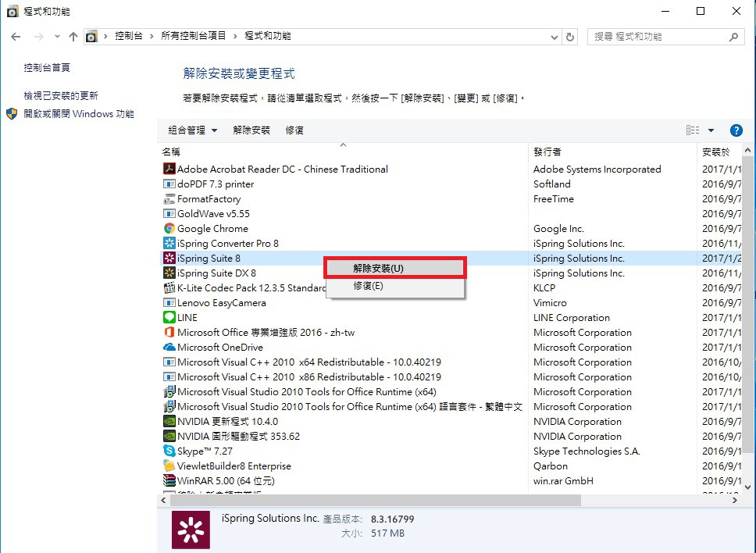Click the Adobe Acrobat Reader DC icon

[x=169, y=169]
